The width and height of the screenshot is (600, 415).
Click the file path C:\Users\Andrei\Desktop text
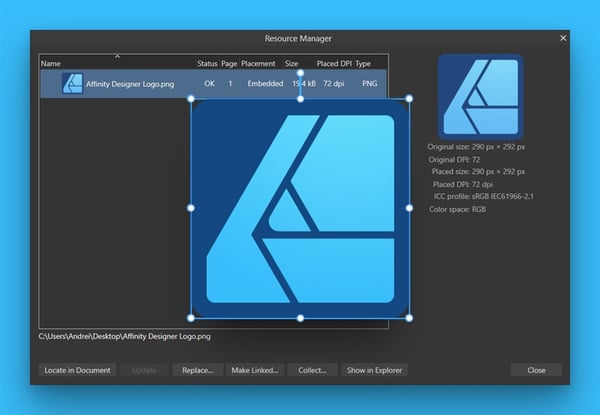pos(124,337)
